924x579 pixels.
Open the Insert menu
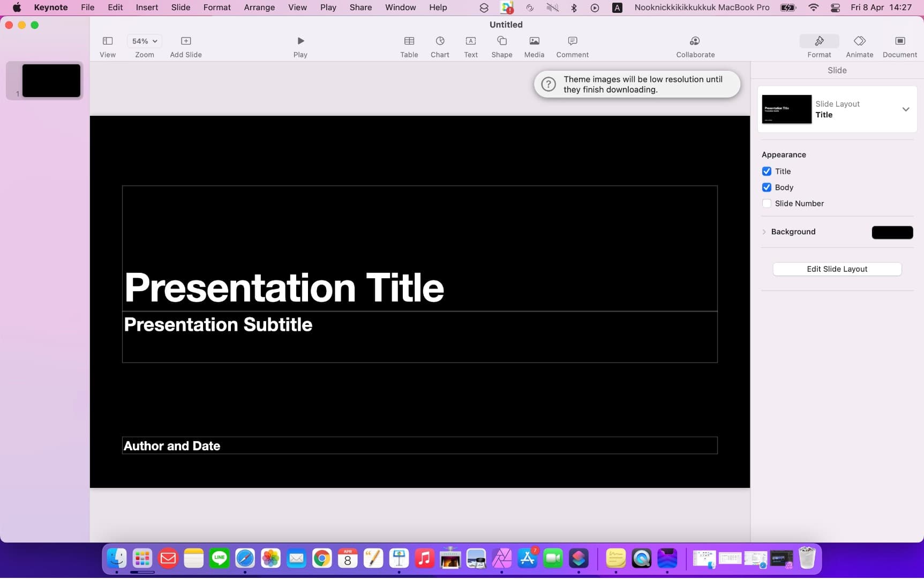pyautogui.click(x=147, y=8)
